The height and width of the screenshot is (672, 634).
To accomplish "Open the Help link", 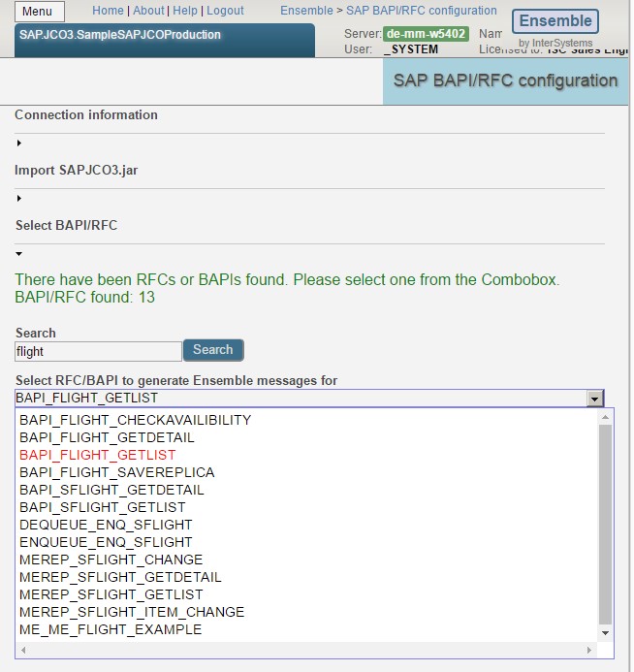I will click(x=185, y=11).
